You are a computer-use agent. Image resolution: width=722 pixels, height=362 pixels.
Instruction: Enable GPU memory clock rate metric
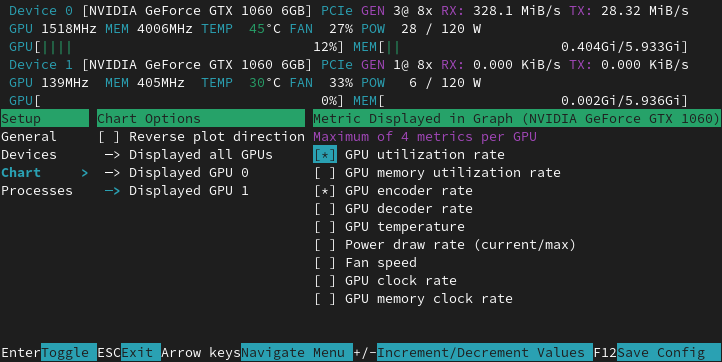click(325, 298)
